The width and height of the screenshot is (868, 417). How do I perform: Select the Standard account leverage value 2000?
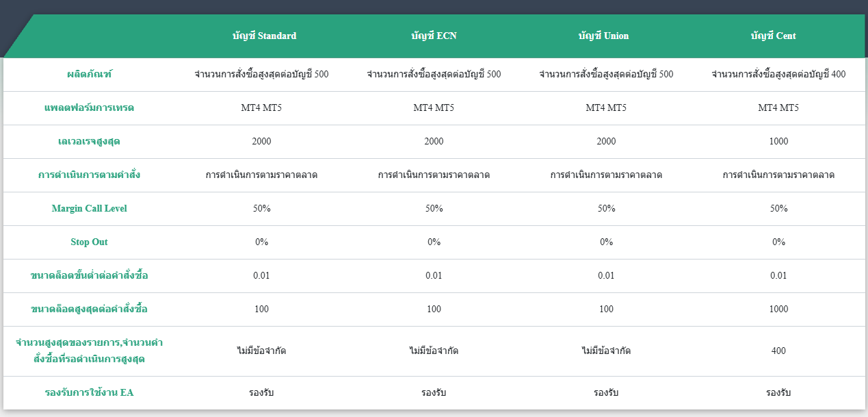pyautogui.click(x=261, y=141)
